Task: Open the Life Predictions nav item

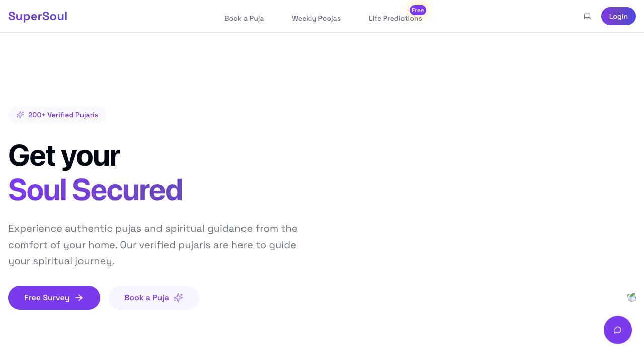Action: coord(395,19)
